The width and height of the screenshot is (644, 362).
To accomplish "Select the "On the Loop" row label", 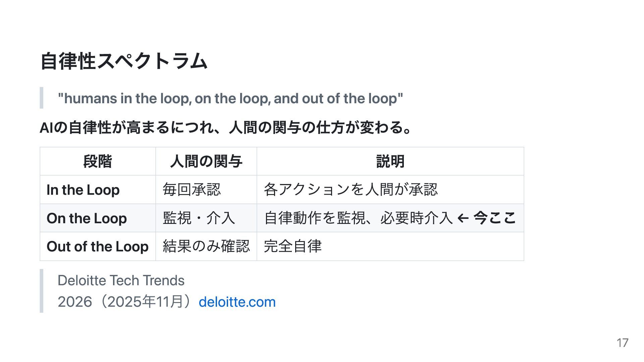I will pos(87,218).
